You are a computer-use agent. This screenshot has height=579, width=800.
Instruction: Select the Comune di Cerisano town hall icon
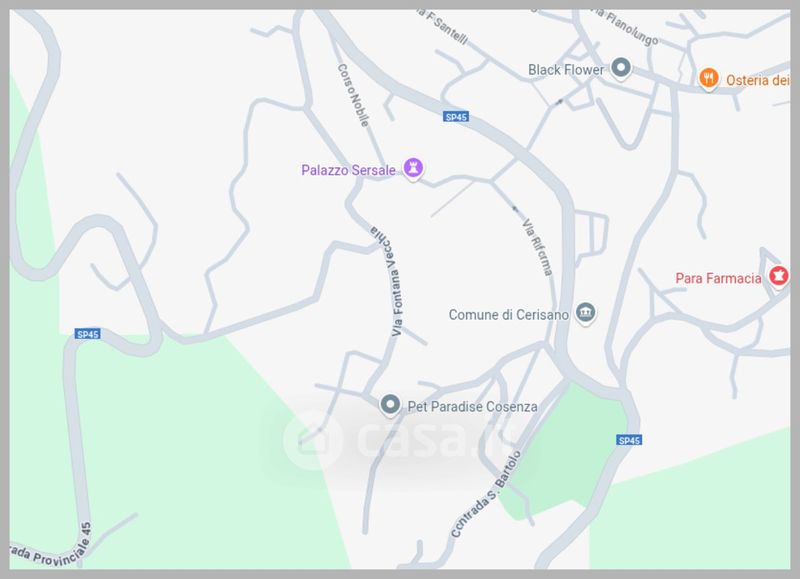coord(585,313)
